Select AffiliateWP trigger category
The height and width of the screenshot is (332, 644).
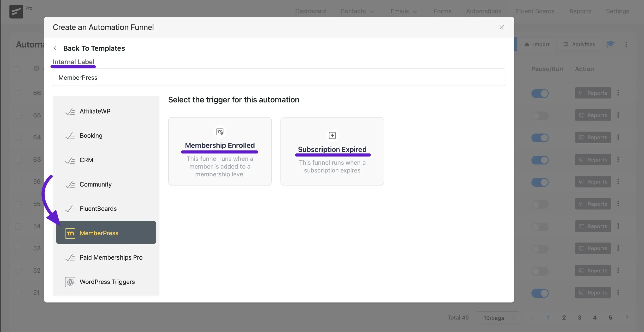click(x=106, y=111)
